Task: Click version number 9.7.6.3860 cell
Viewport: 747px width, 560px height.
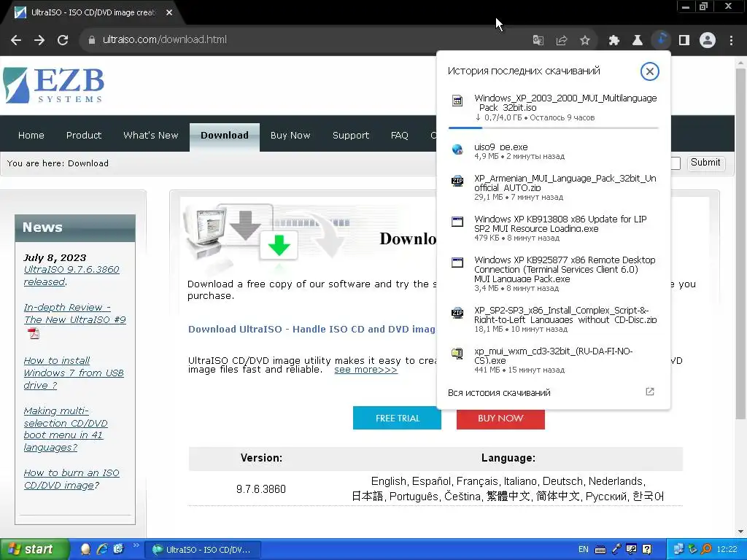Action: tap(261, 489)
